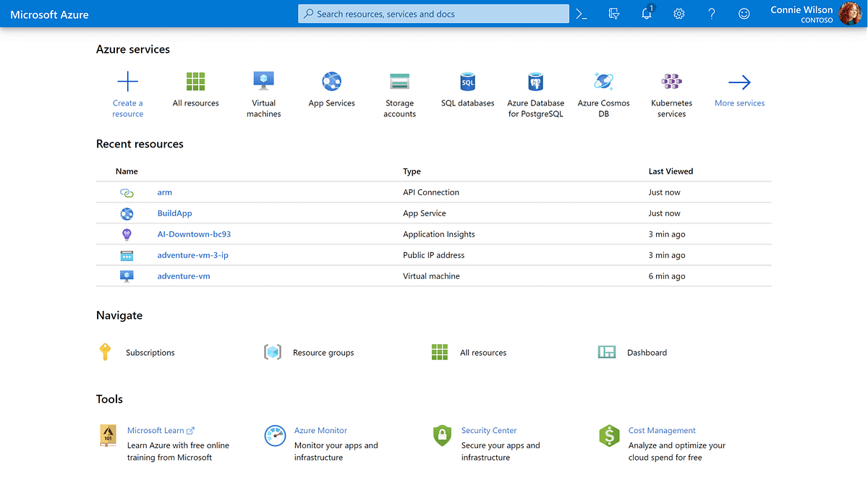Open Azure Database for PostgreSQL
Image resolution: width=868 pixels, height=488 pixels.
pos(535,87)
